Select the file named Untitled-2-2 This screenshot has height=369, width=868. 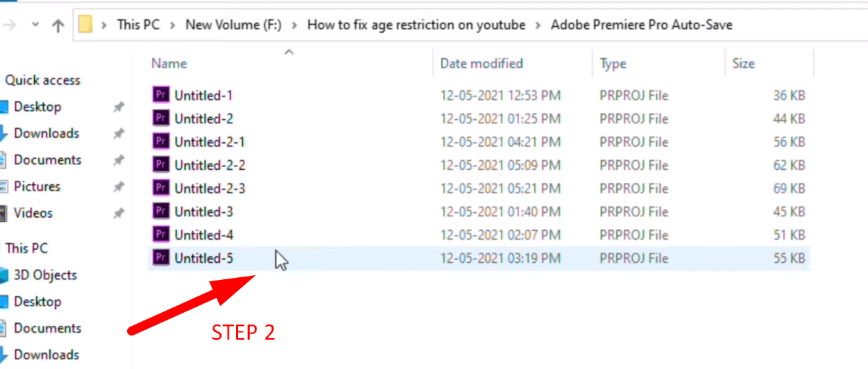coord(210,165)
